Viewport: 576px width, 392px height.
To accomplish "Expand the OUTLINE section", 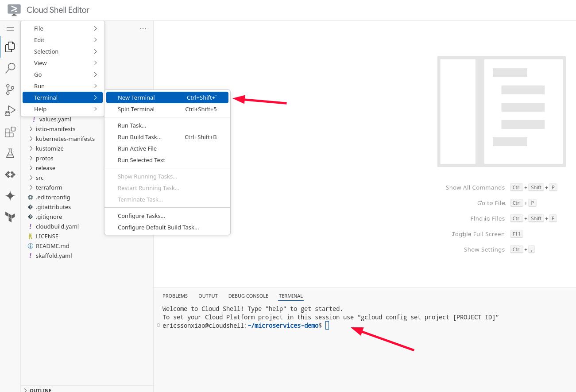I will tap(40, 390).
